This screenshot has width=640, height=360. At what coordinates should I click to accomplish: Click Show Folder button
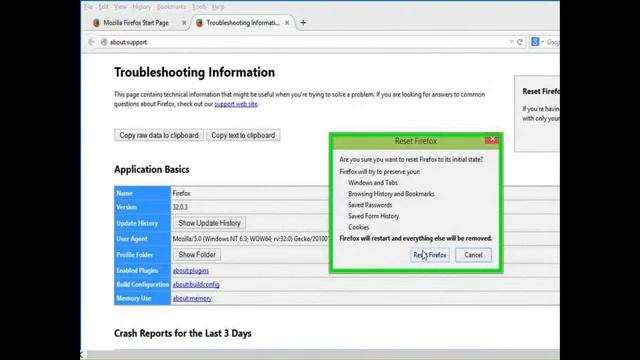coord(197,254)
